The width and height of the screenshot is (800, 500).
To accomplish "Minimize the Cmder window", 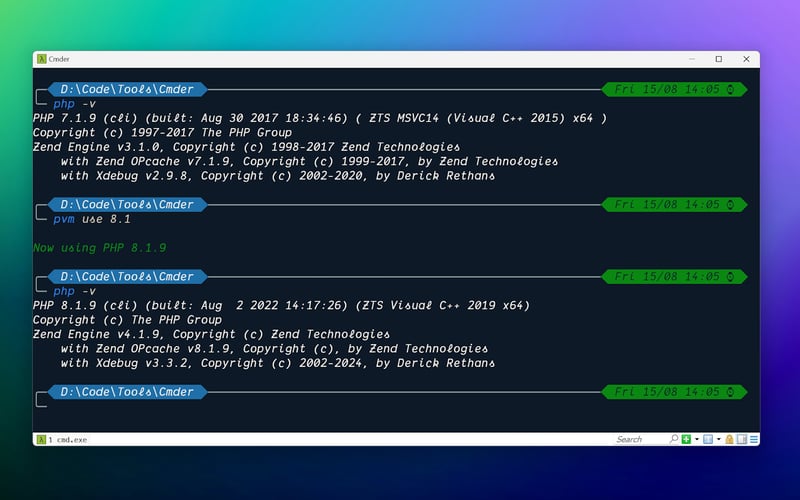I will [692, 59].
